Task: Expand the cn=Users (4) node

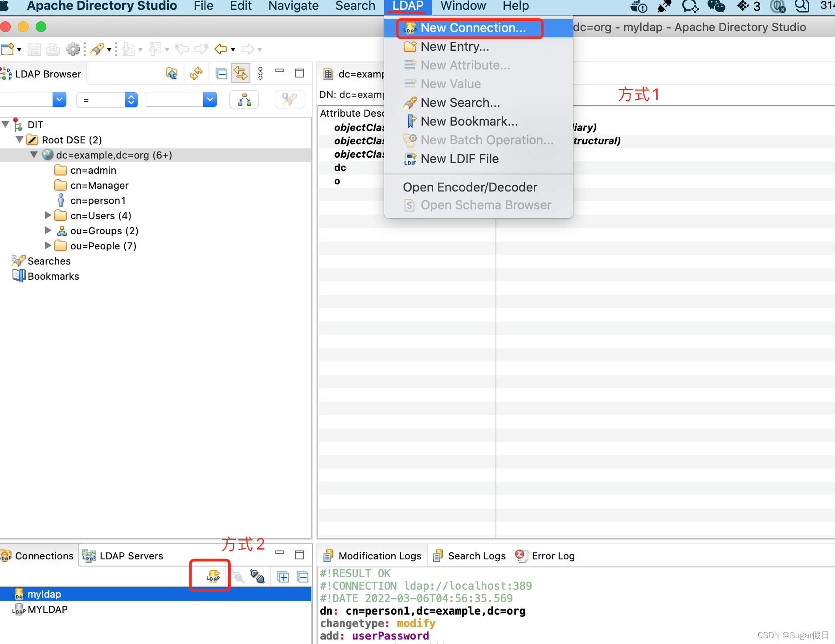Action: (48, 215)
